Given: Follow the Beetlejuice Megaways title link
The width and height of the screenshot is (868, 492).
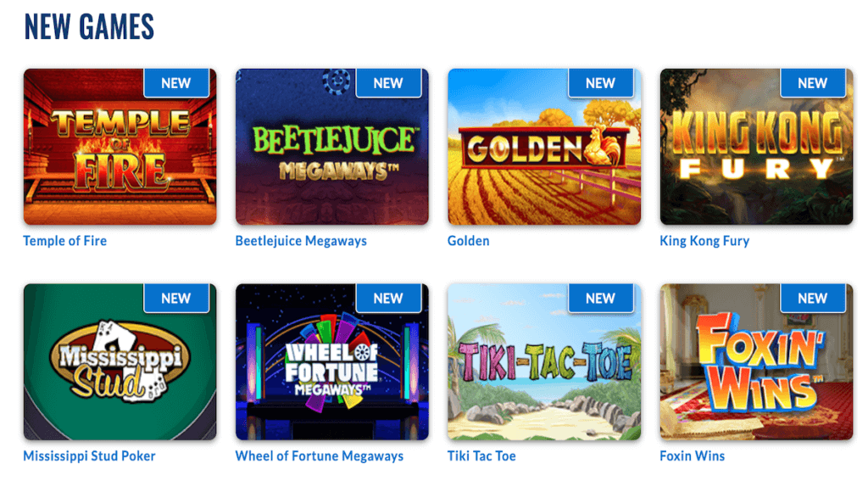Looking at the screenshot, I should click(301, 241).
